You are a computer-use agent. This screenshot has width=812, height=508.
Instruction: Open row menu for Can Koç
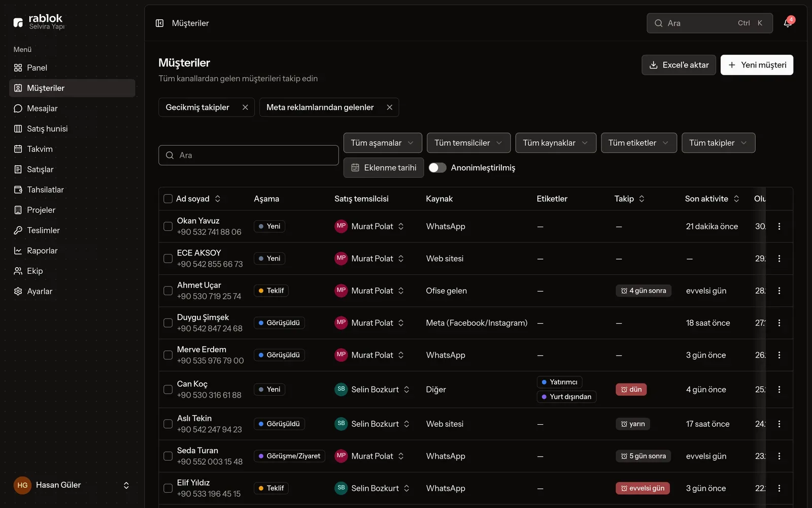tap(779, 390)
